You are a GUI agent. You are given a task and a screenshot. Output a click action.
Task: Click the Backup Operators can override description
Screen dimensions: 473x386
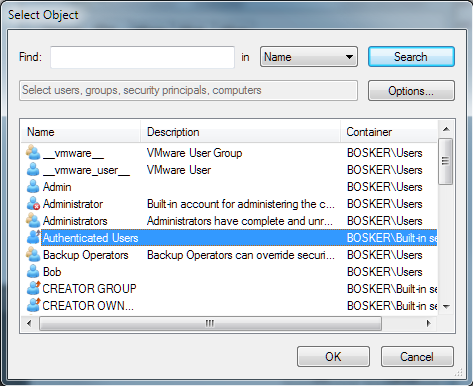coord(241,255)
